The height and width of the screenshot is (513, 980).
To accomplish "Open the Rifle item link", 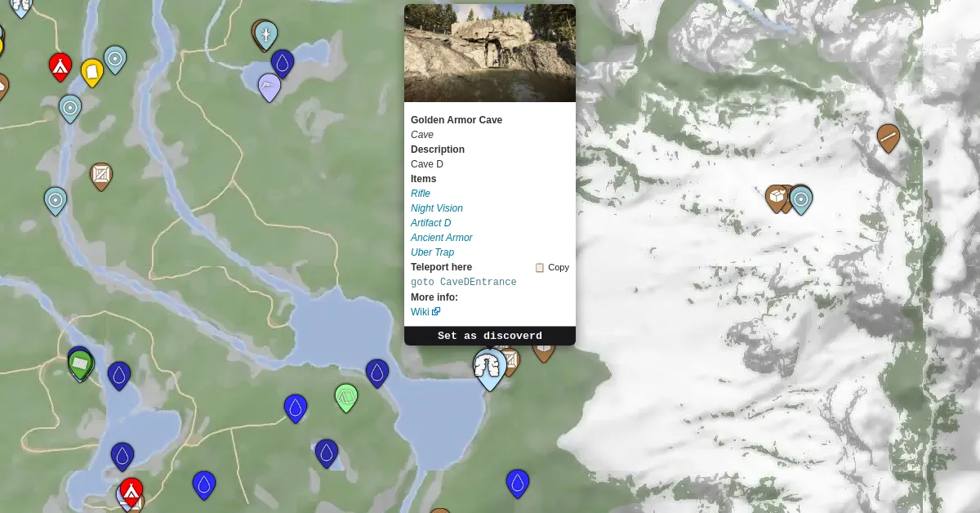I will click(420, 194).
